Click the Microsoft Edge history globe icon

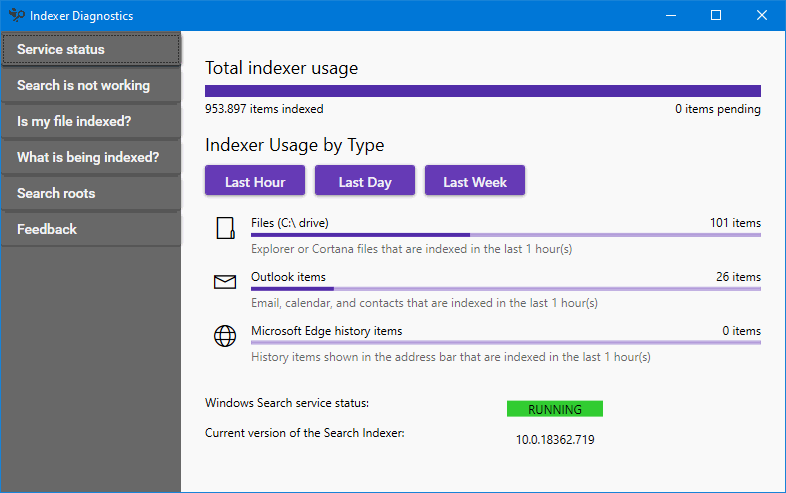tap(225, 336)
